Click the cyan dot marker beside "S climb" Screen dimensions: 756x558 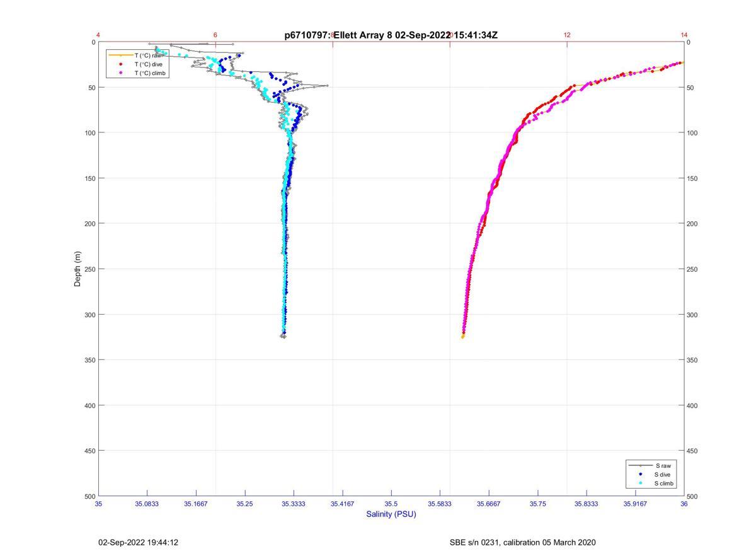tap(641, 484)
